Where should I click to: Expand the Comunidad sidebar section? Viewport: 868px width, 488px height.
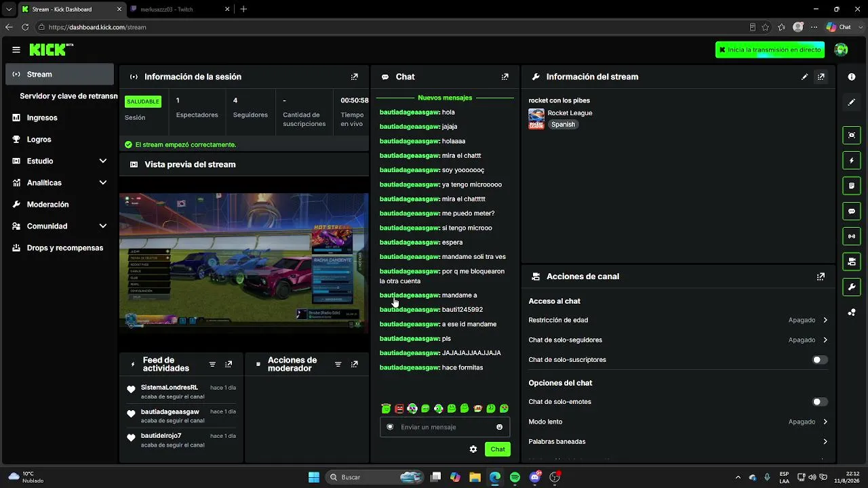pos(103,226)
